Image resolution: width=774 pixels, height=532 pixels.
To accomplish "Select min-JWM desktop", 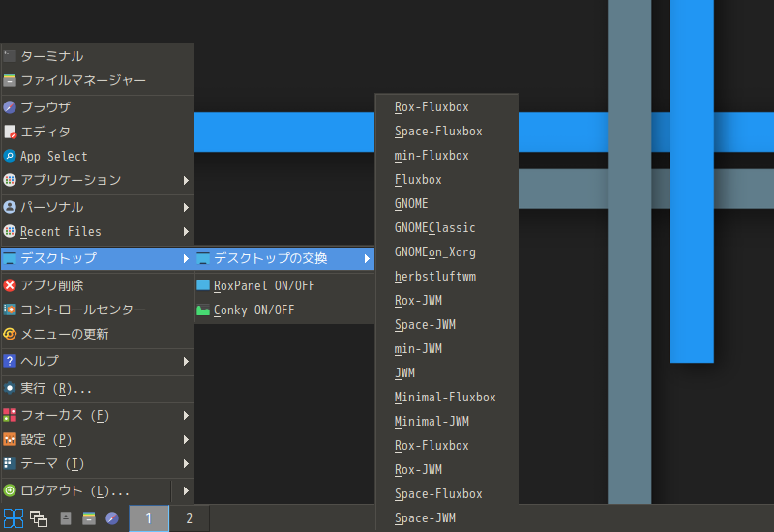I will [x=447, y=349].
